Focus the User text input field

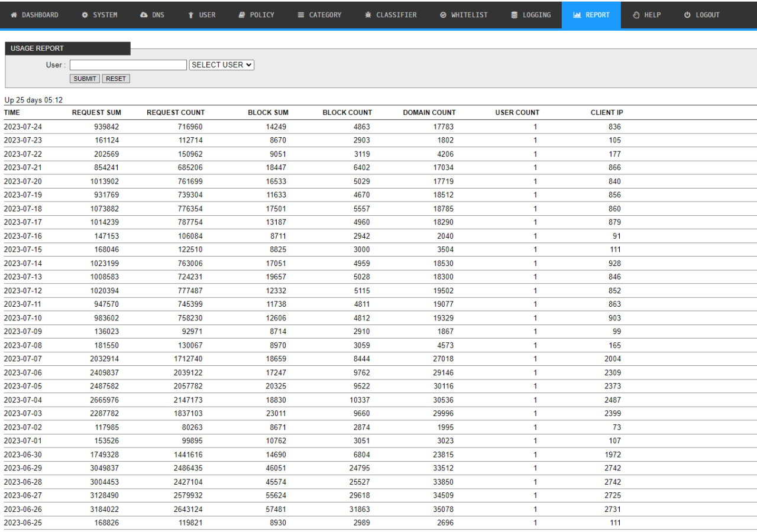coord(128,65)
